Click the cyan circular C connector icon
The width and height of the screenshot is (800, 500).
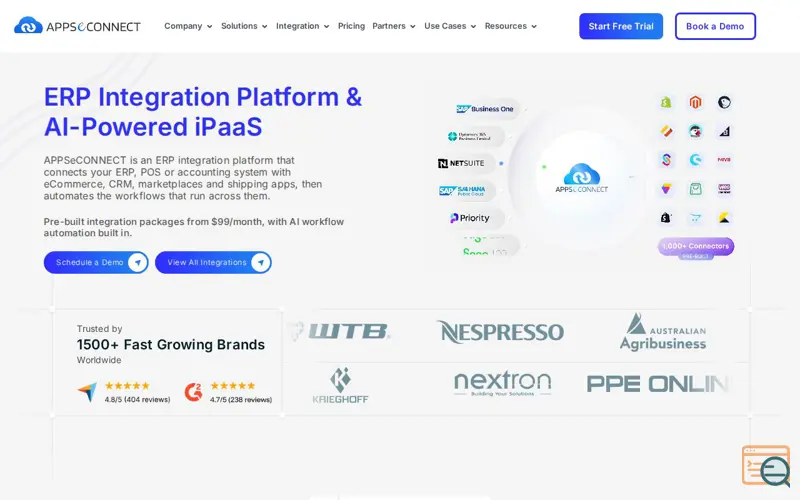coord(695,160)
